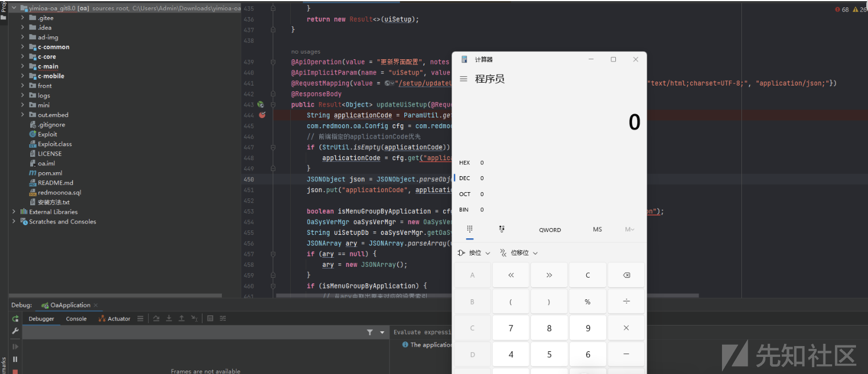Click the frames filter funnel icon
Screen dimensions: 868x374
370,332
